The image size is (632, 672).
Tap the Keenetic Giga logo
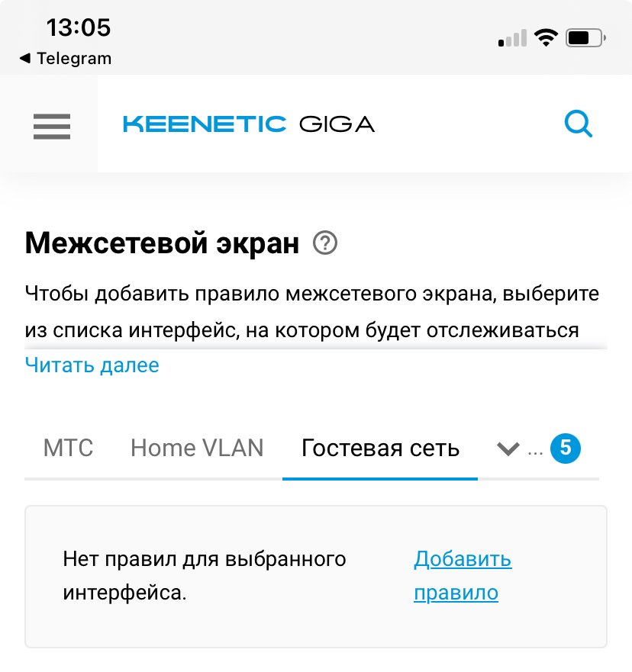249,124
